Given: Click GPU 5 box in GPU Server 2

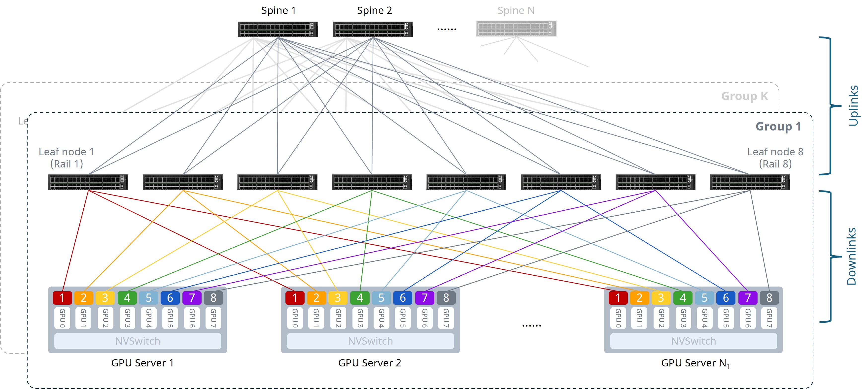Looking at the screenshot, I should [x=403, y=318].
